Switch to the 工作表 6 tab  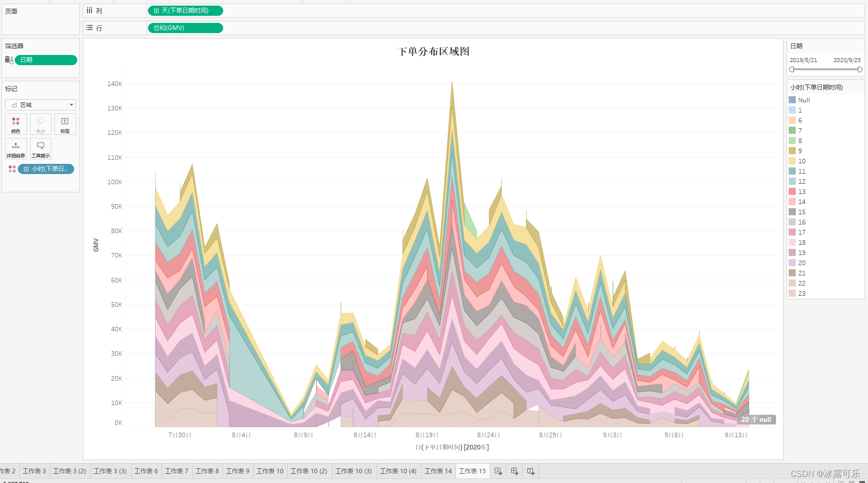[x=146, y=471]
